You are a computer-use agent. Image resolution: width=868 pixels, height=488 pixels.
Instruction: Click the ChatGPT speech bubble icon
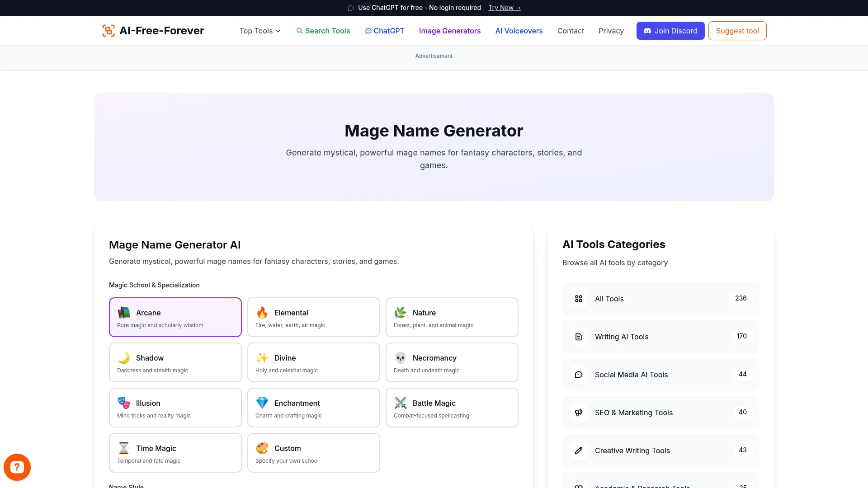pos(368,31)
